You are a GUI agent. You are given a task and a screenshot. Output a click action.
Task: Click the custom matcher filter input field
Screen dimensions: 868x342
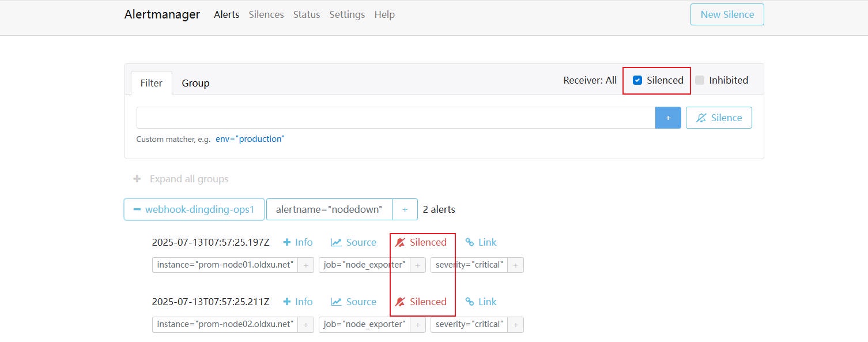pyautogui.click(x=395, y=118)
